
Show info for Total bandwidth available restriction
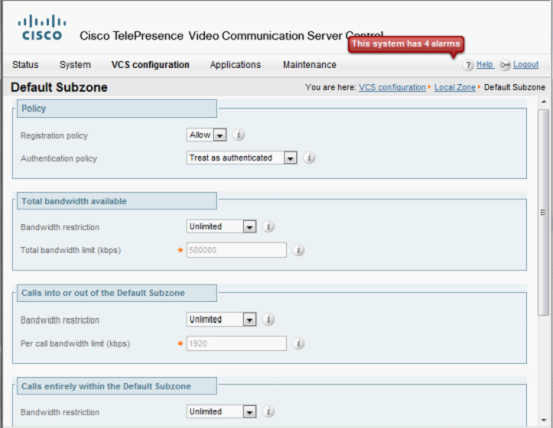[268, 227]
